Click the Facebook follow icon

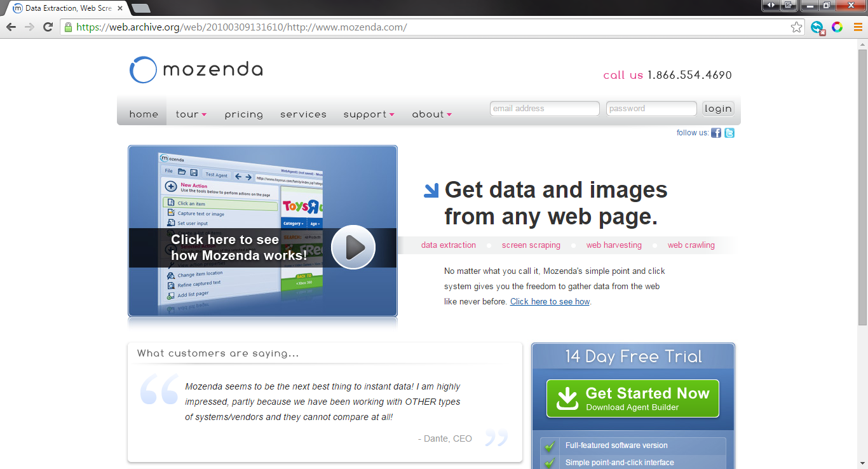[x=716, y=133]
